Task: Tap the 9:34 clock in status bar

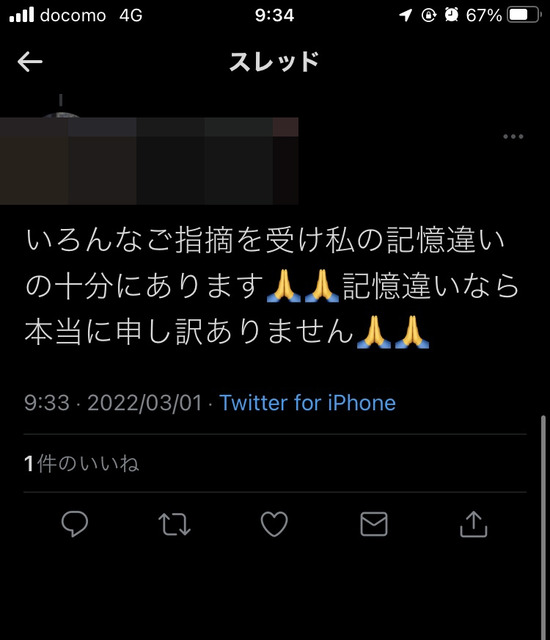Action: point(275,16)
